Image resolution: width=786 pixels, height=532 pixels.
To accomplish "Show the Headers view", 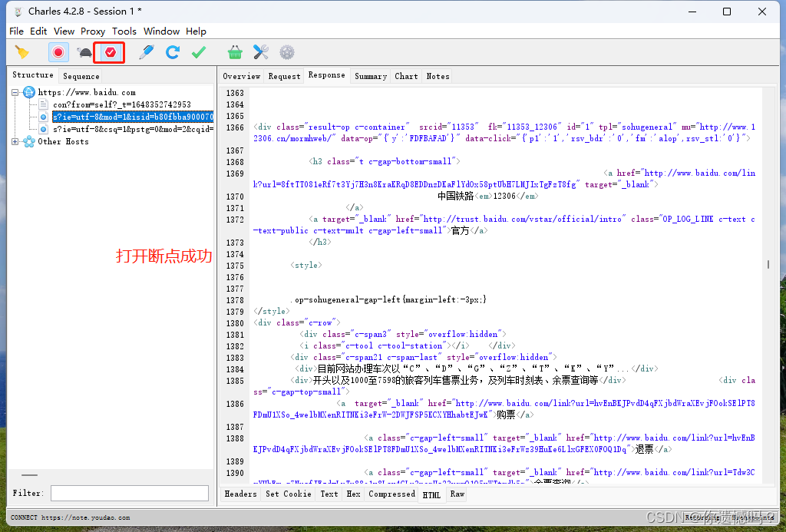I will coord(240,494).
